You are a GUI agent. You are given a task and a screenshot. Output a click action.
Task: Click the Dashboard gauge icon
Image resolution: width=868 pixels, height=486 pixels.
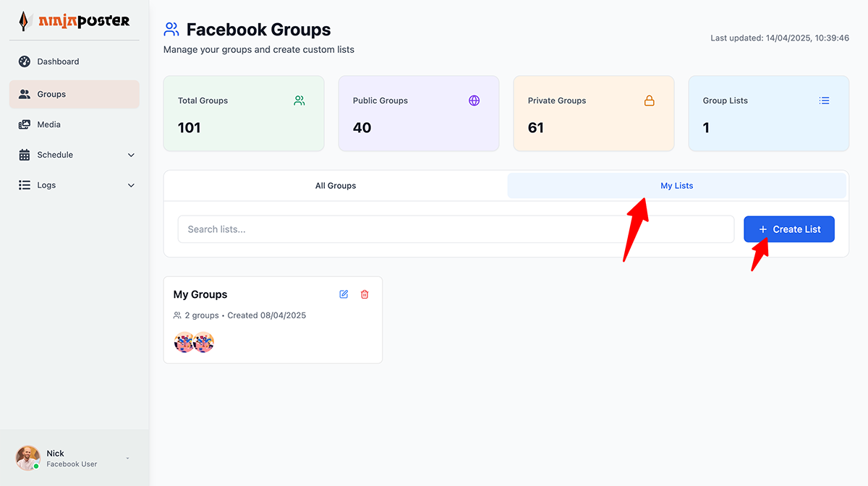[x=25, y=61]
